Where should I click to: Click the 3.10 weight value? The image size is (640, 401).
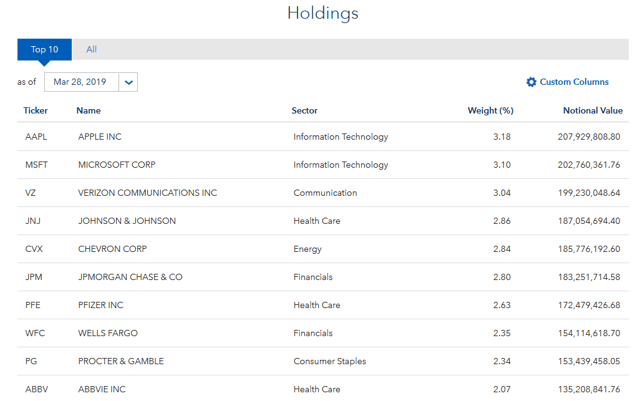(x=502, y=165)
